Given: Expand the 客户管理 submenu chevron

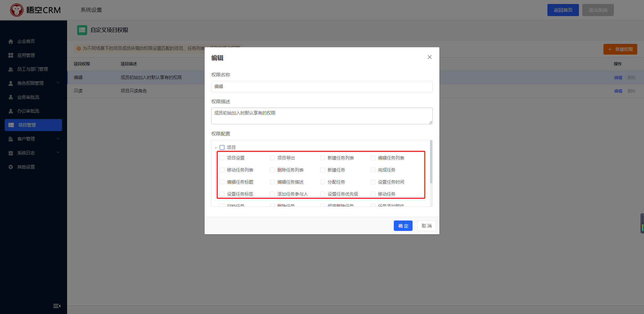Looking at the screenshot, I should click(58, 139).
